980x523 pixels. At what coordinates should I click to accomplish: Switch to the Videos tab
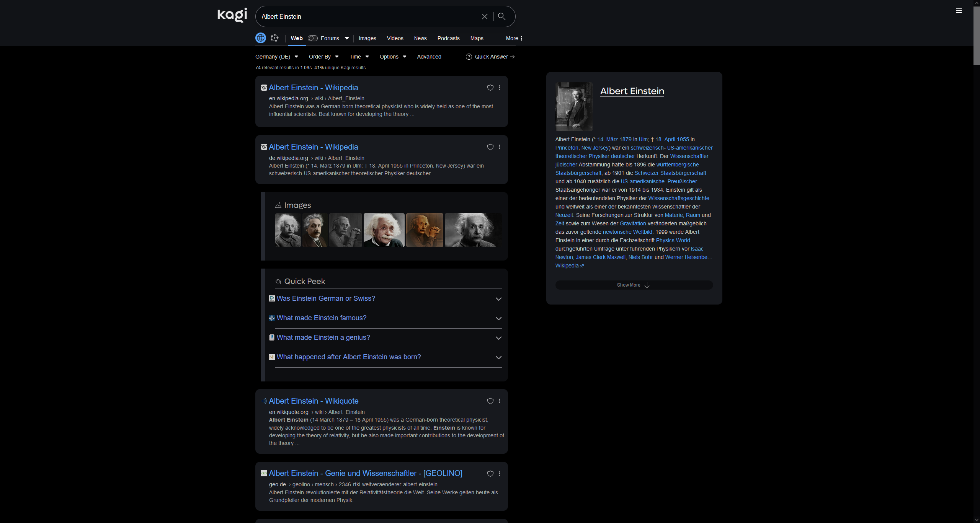(x=395, y=38)
